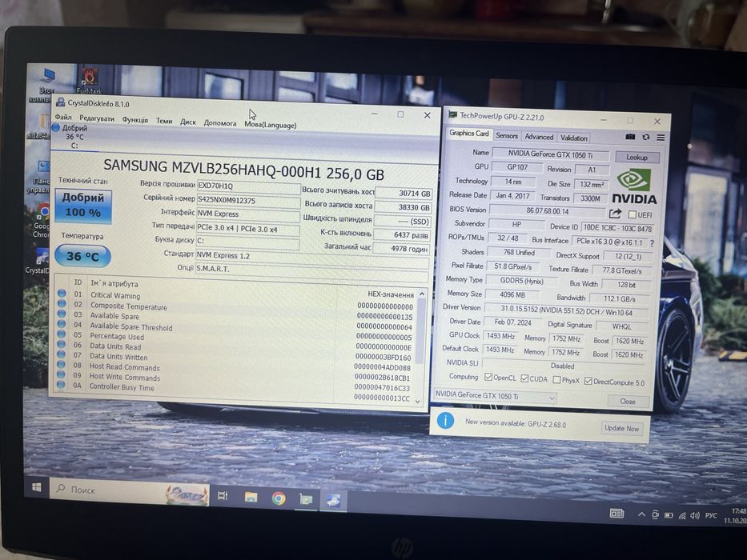Viewport: 747px width, 560px height.
Task: Click the Update Now button
Action: coord(622,428)
